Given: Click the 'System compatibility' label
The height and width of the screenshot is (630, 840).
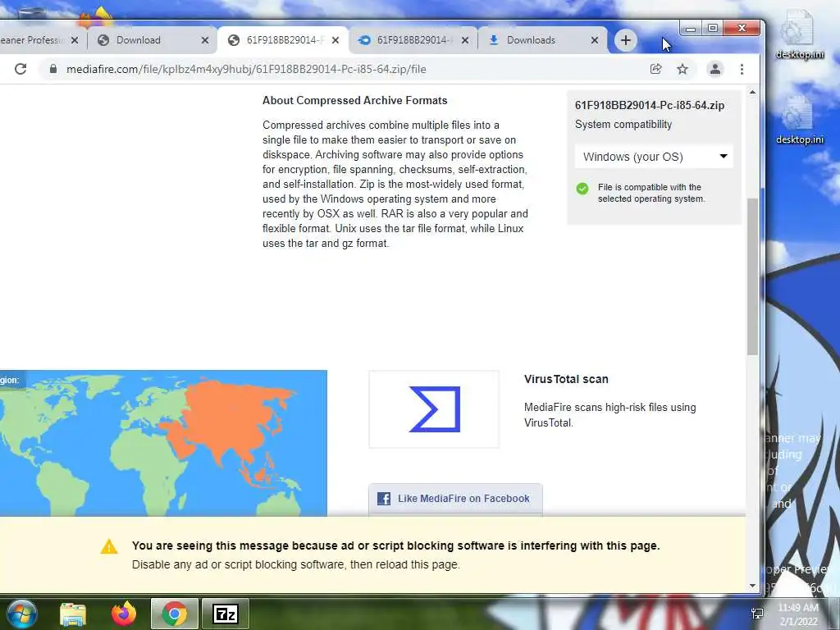Looking at the screenshot, I should pos(623,125).
